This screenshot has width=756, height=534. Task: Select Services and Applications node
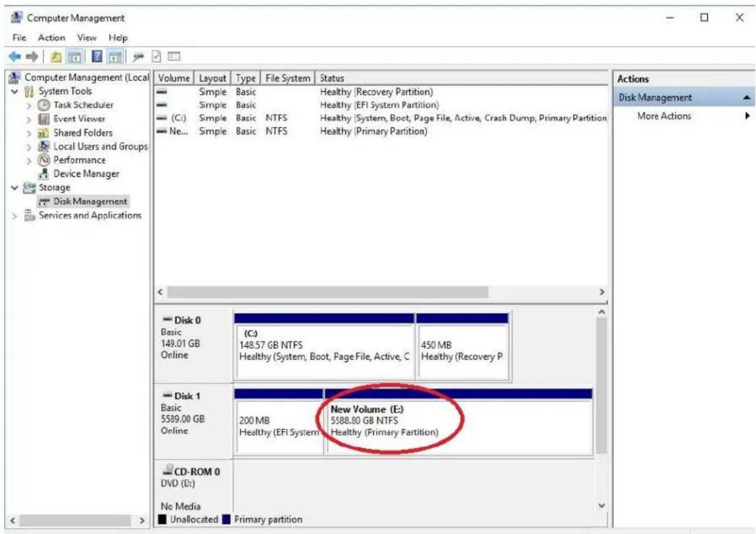(90, 216)
